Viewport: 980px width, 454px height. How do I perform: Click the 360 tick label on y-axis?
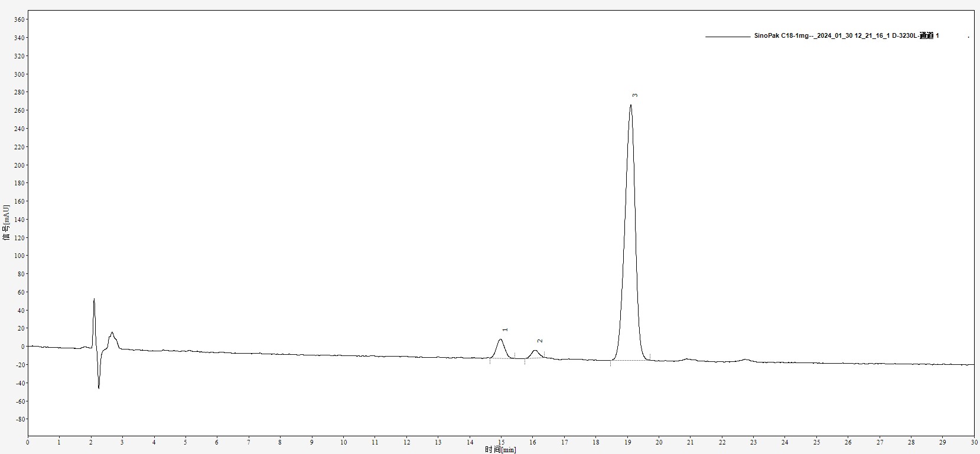click(x=19, y=19)
